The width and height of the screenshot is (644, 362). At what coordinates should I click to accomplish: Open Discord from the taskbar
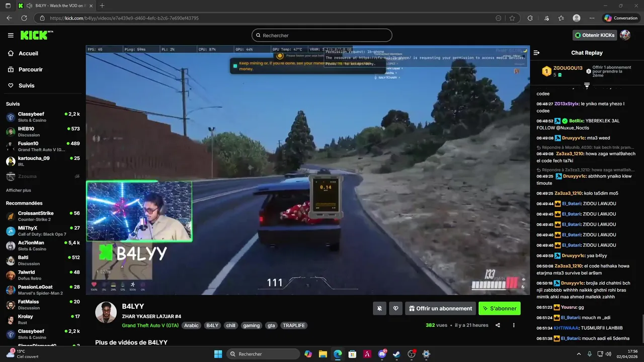pos(382,354)
